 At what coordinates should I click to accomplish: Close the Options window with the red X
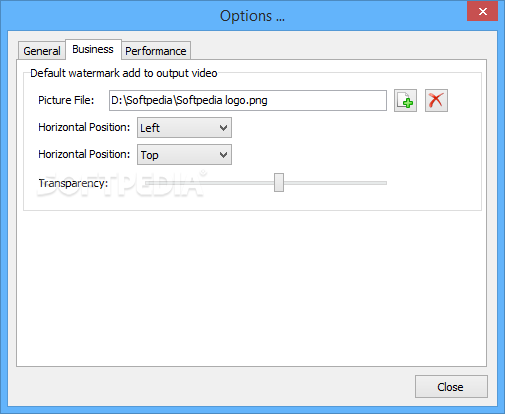(483, 11)
